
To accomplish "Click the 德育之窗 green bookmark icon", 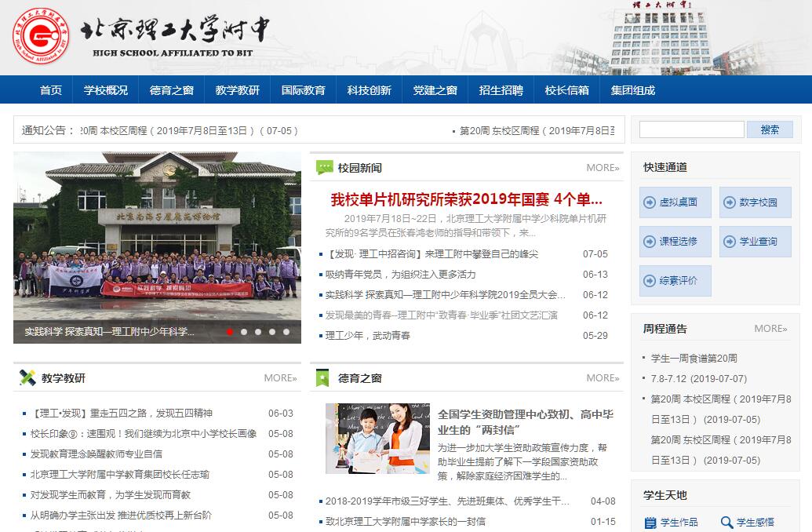I will pos(323,378).
